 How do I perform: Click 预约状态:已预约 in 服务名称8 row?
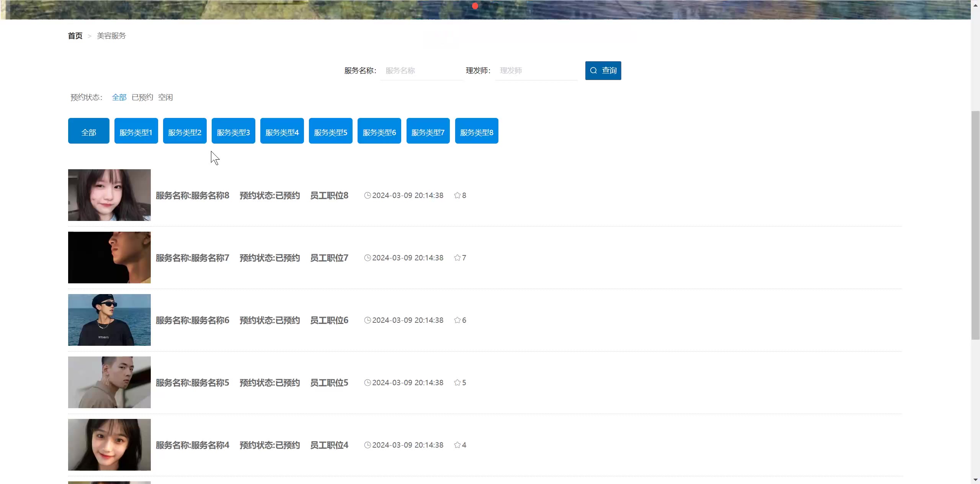click(270, 195)
